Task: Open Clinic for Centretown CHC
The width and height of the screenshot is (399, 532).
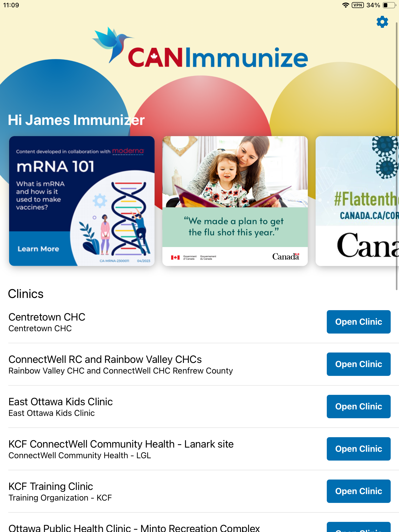Action: pyautogui.click(x=358, y=322)
